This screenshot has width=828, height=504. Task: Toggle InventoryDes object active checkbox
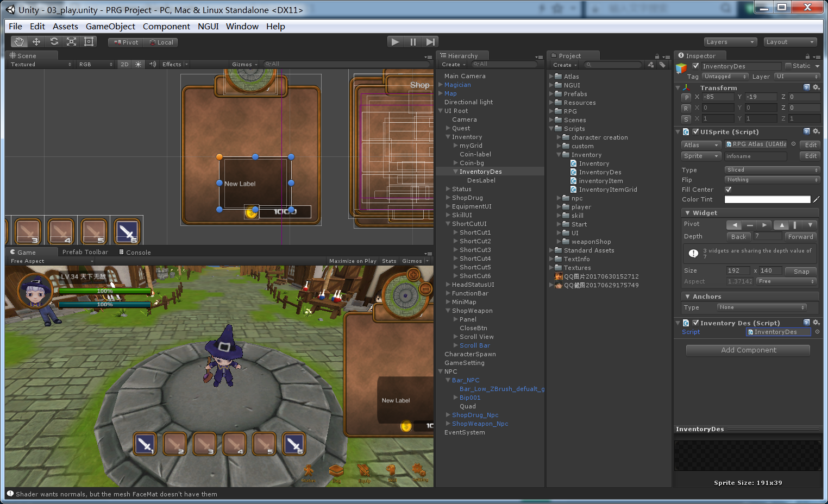point(695,66)
